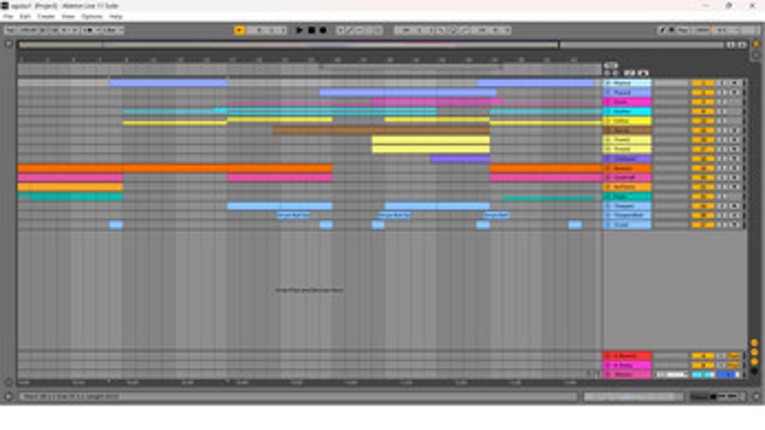Deactivate the brown track with its yellow activator

pos(703,130)
